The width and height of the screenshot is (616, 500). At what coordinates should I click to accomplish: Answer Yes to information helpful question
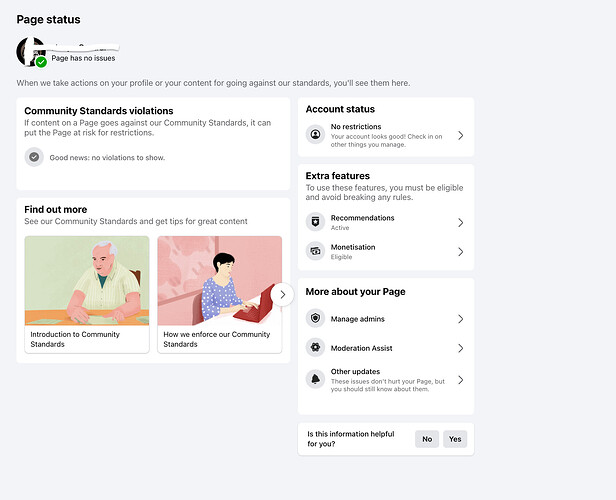tap(455, 439)
